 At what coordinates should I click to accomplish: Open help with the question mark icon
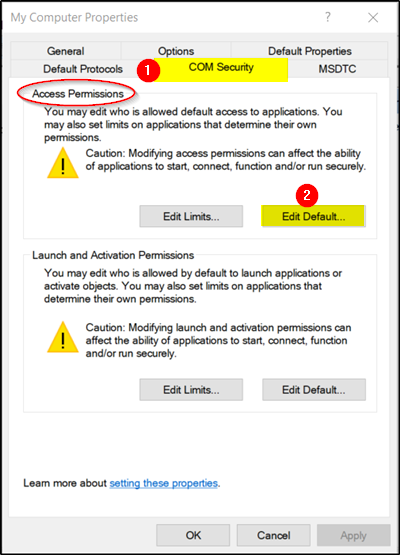(328, 17)
